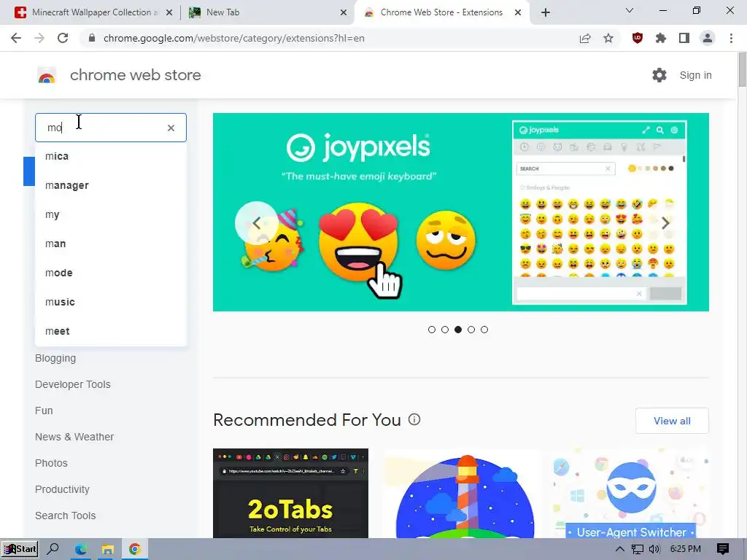
Task: Open User-Agent Switcher extension card
Action: (x=631, y=494)
